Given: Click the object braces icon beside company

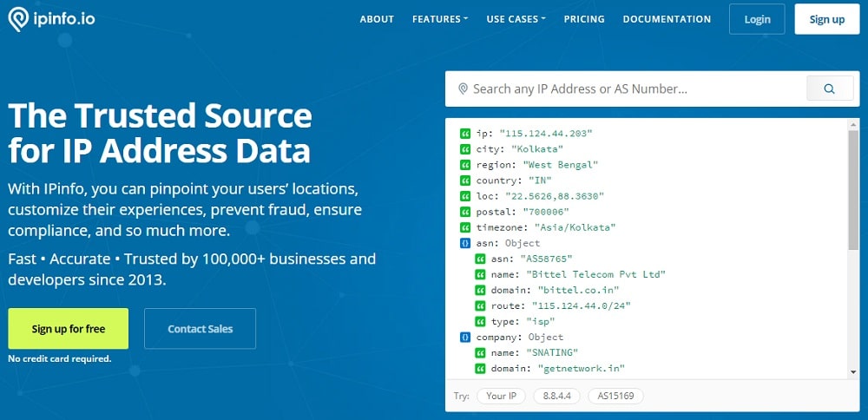Looking at the screenshot, I should coord(465,337).
